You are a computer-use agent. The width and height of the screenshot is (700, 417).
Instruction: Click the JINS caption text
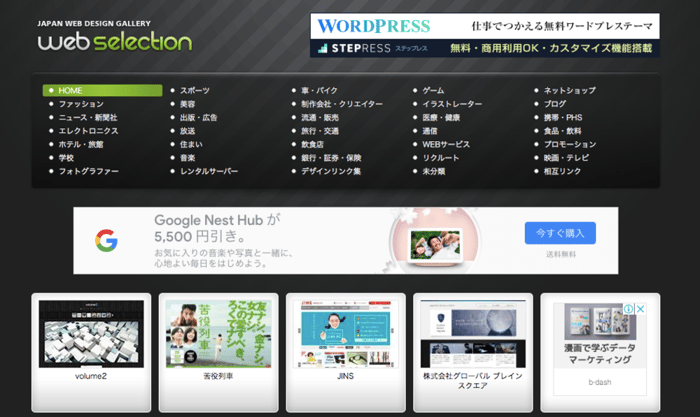pyautogui.click(x=346, y=376)
